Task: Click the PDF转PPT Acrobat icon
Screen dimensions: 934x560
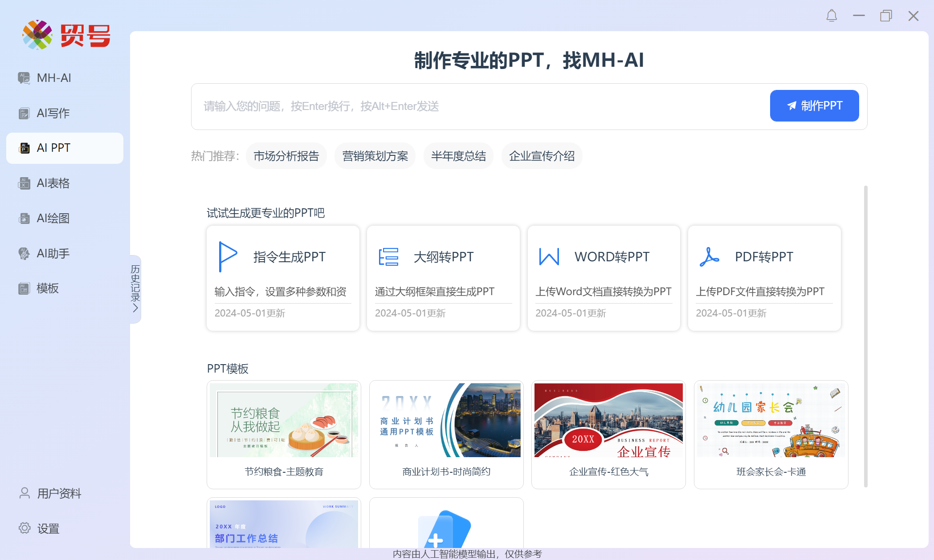Action: [710, 257]
